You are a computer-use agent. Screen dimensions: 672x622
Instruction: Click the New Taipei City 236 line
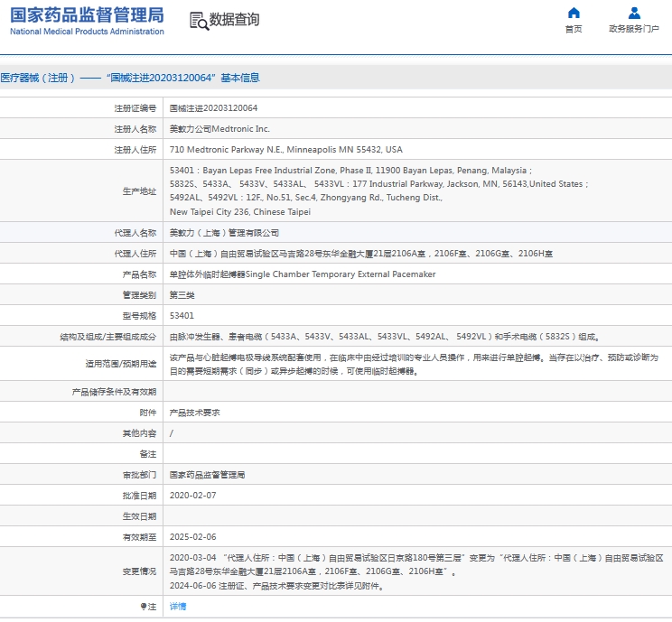240,211
